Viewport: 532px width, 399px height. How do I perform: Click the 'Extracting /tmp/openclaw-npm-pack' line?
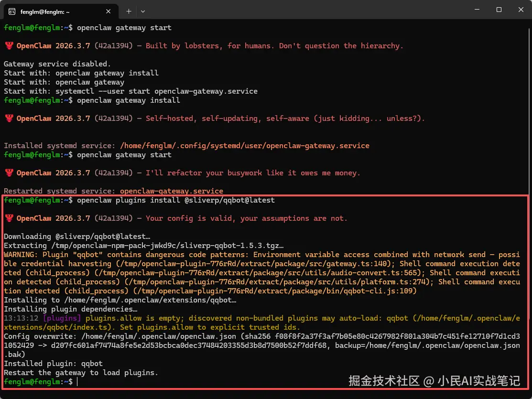(143, 246)
